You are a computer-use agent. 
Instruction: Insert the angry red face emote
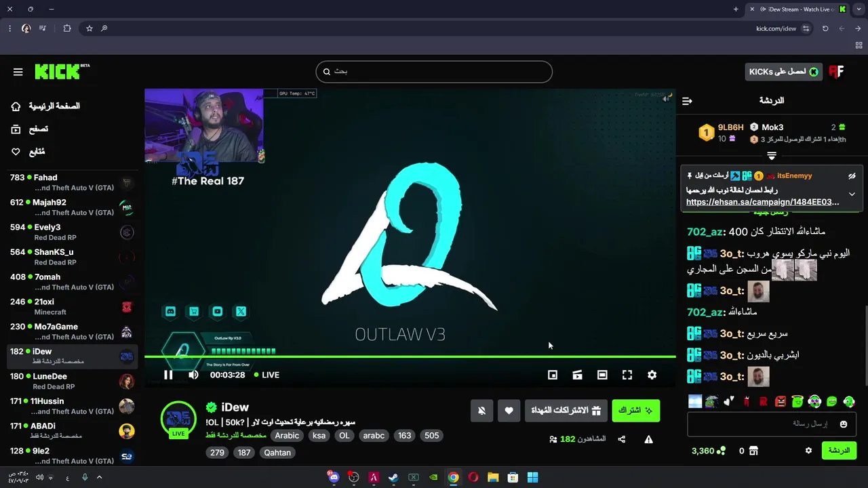pyautogui.click(x=781, y=402)
